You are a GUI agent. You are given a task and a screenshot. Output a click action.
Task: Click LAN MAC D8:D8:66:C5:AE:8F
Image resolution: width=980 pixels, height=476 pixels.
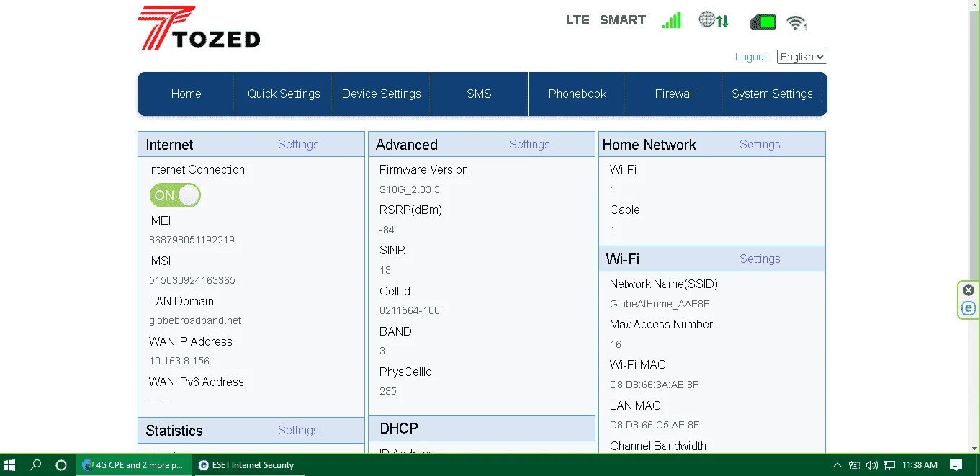(x=655, y=425)
